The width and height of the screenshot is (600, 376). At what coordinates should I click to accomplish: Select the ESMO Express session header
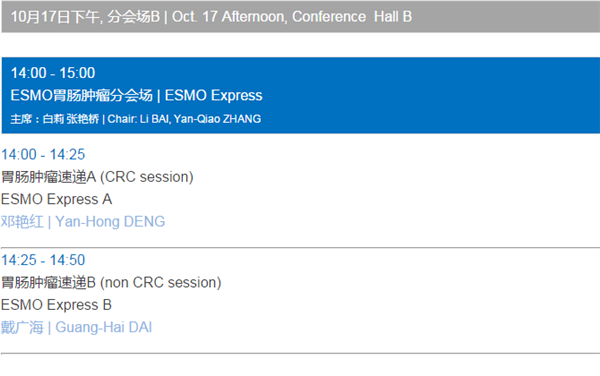click(301, 96)
